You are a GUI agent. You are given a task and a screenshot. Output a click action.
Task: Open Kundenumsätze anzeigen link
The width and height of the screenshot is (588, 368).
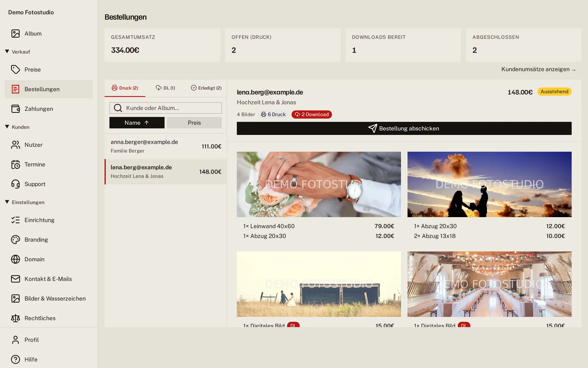point(539,69)
